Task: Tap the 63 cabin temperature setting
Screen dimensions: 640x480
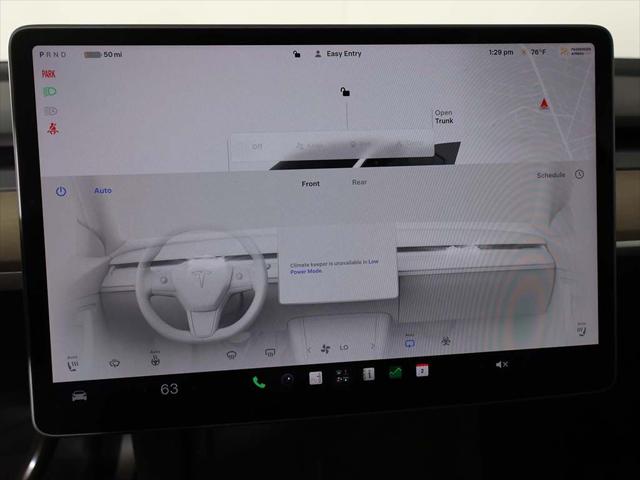Action: coord(169,389)
